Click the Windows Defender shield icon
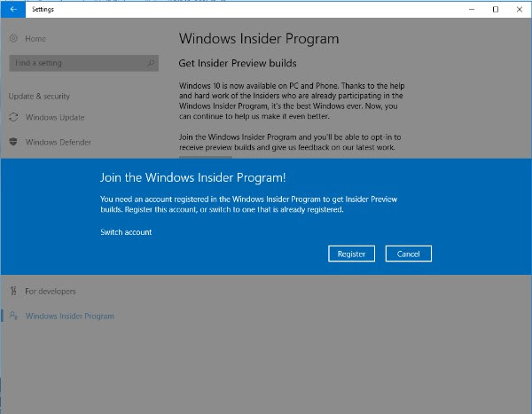This screenshot has width=532, height=414. [x=13, y=142]
